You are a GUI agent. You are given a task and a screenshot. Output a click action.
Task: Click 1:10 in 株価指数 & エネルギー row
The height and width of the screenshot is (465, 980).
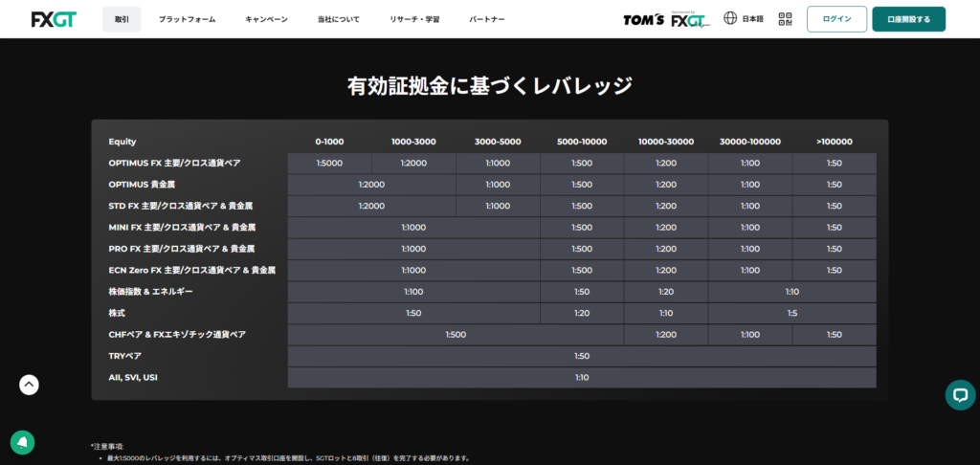coord(792,291)
